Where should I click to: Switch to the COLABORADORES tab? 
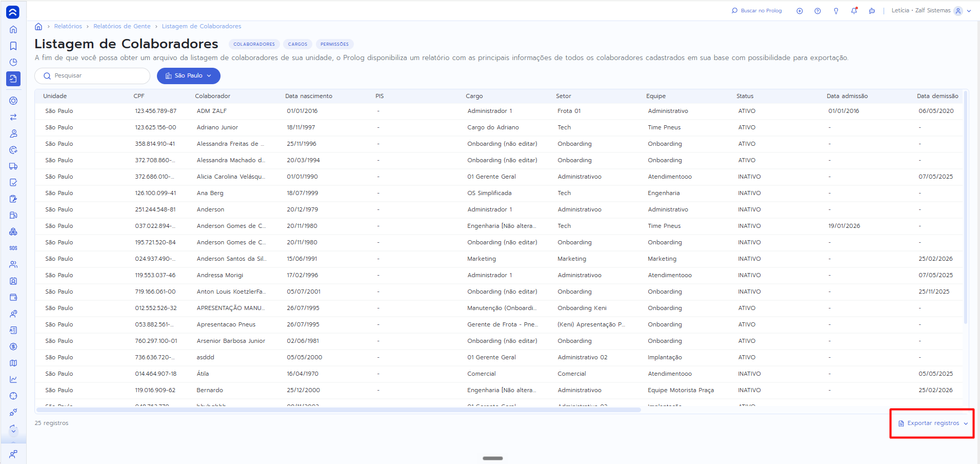coord(254,44)
